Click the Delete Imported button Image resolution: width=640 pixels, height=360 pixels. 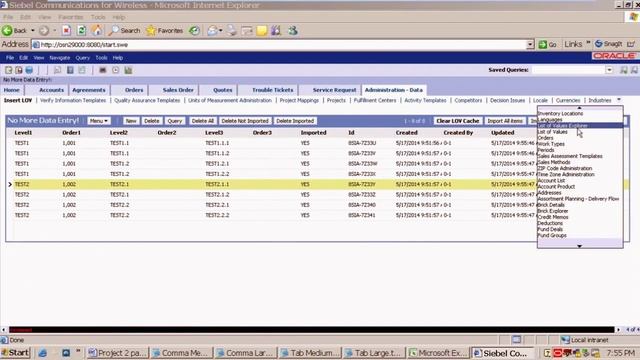pyautogui.click(x=295, y=121)
